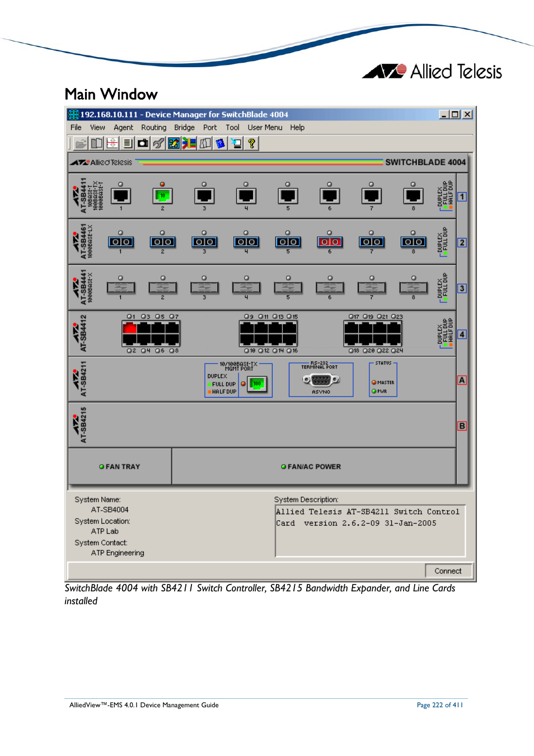Click the RS-232 terminal port connector

coord(321,380)
